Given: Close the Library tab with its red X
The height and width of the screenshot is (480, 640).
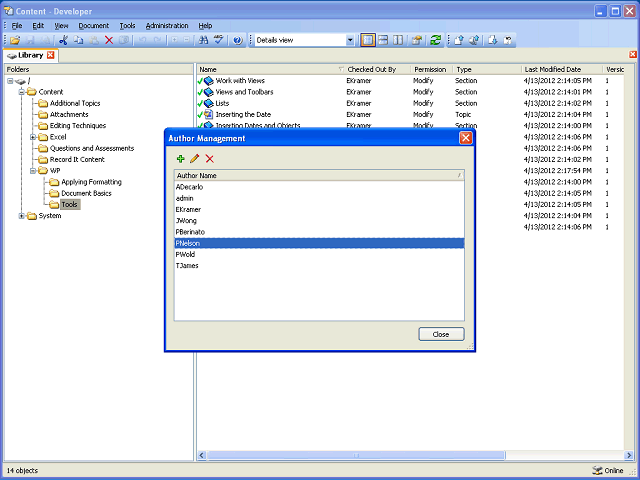Looking at the screenshot, I should click(x=51, y=55).
